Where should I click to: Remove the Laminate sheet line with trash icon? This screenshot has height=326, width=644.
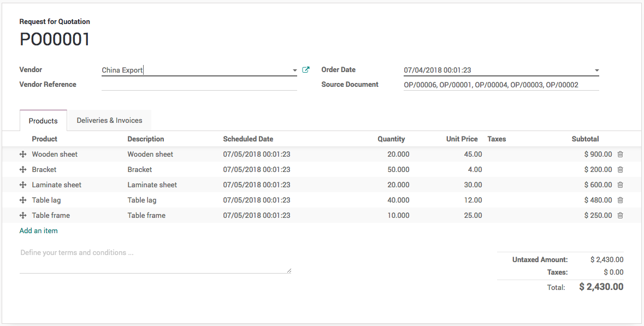tap(620, 185)
